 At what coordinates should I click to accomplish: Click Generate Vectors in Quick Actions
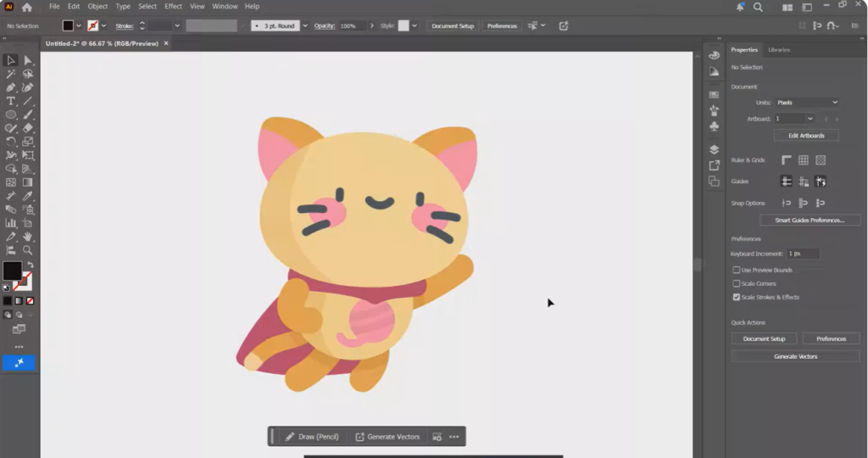(x=795, y=357)
